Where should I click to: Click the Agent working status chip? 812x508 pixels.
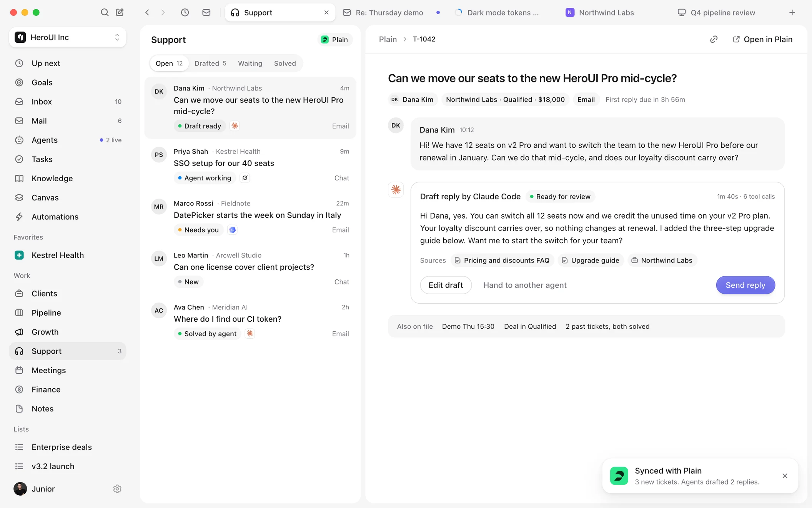(205, 178)
